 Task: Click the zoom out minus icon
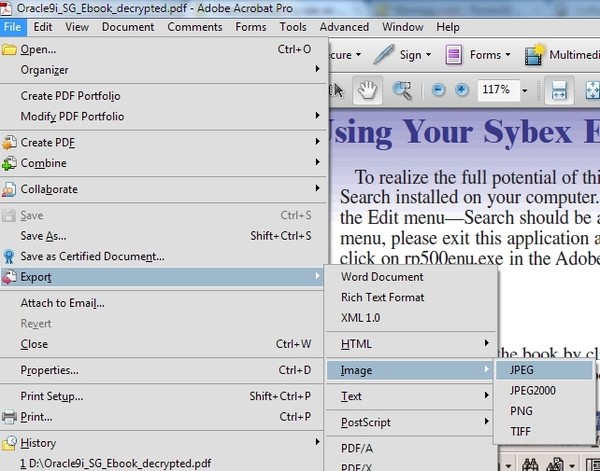(438, 90)
